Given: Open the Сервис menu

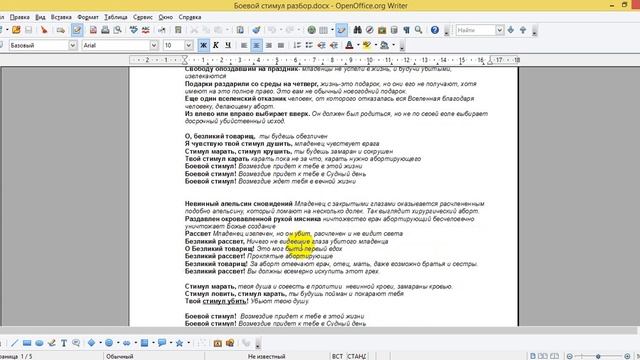Looking at the screenshot, I should (x=143, y=17).
